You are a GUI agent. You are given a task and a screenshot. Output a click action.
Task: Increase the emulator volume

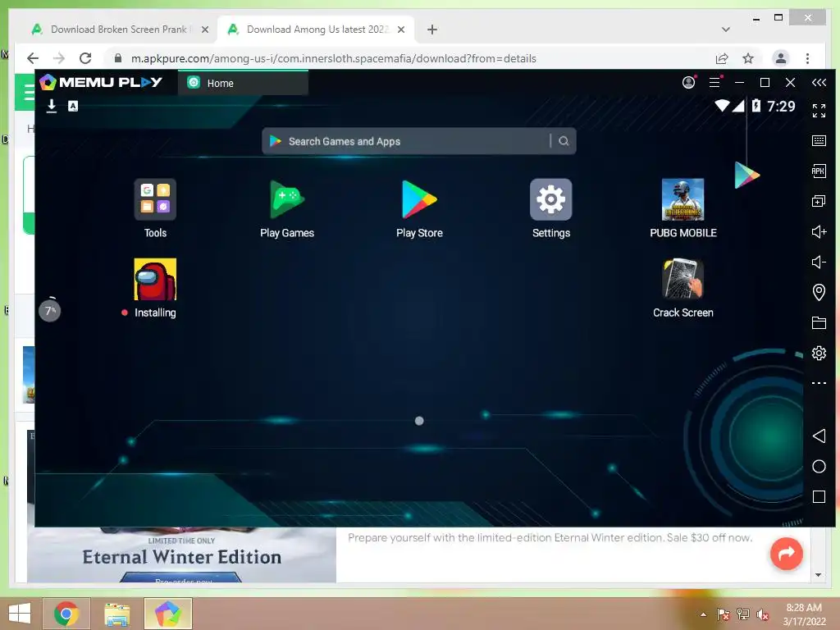click(819, 232)
